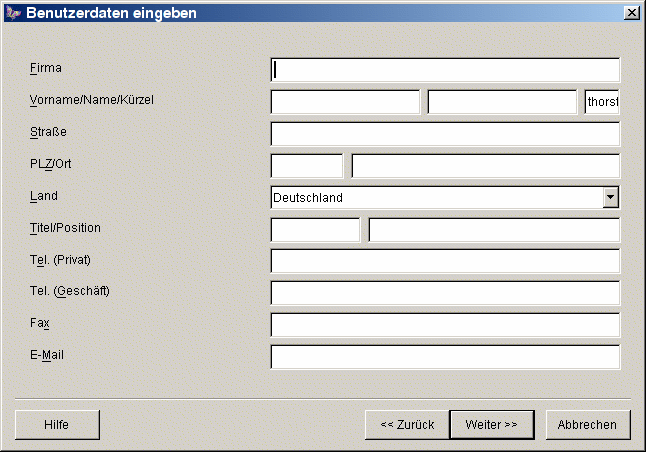Click the Name last name field
The height and width of the screenshot is (452, 646).
pyautogui.click(x=502, y=102)
